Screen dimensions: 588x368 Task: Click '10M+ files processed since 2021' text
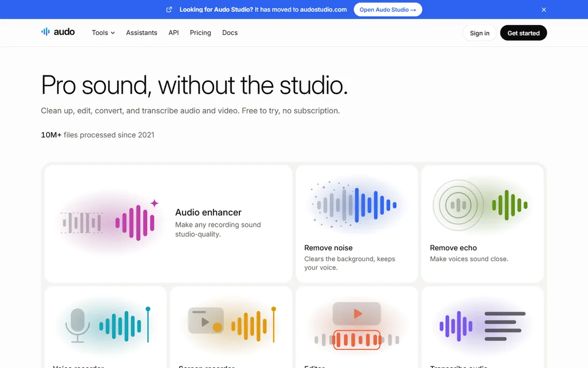coord(97,135)
